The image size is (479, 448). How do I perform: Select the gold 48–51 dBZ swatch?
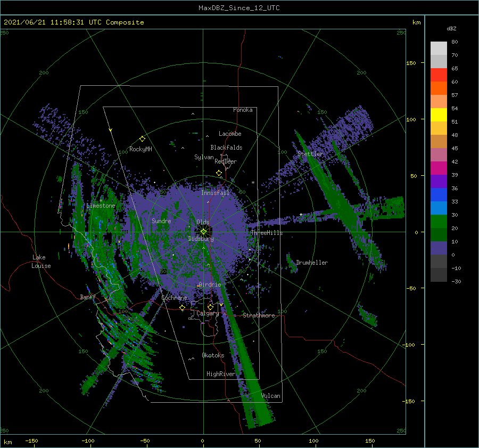(x=439, y=128)
